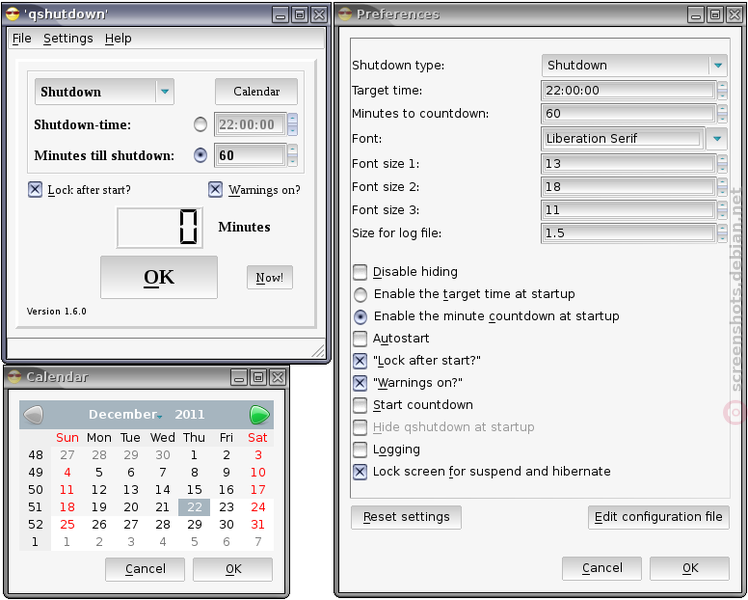
Task: Select December 14 in the Calendar
Action: [x=162, y=490]
